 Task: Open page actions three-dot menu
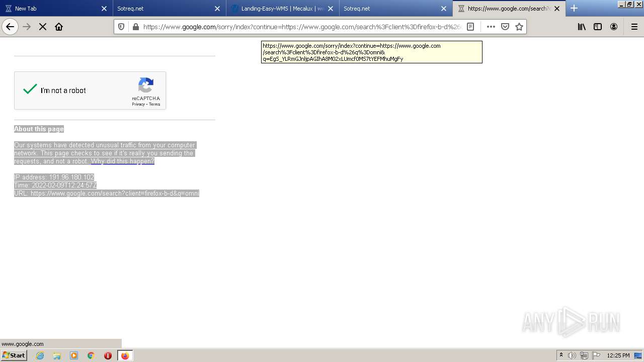point(491,27)
